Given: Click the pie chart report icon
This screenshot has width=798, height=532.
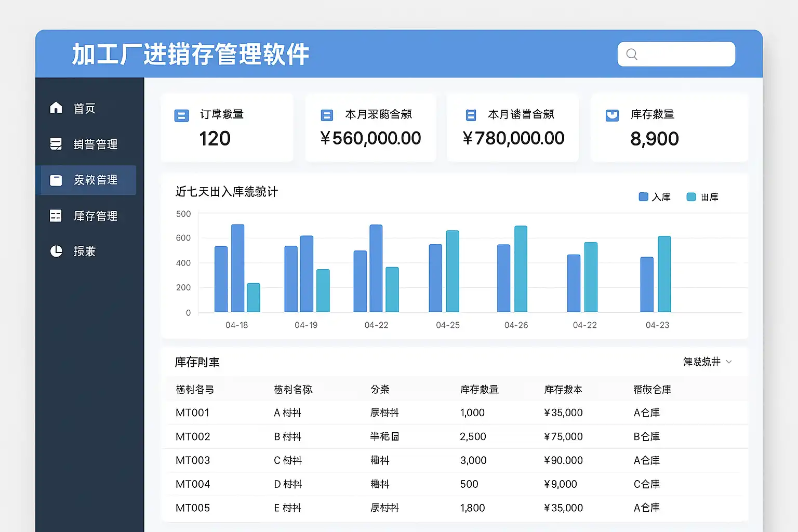Looking at the screenshot, I should tap(56, 251).
